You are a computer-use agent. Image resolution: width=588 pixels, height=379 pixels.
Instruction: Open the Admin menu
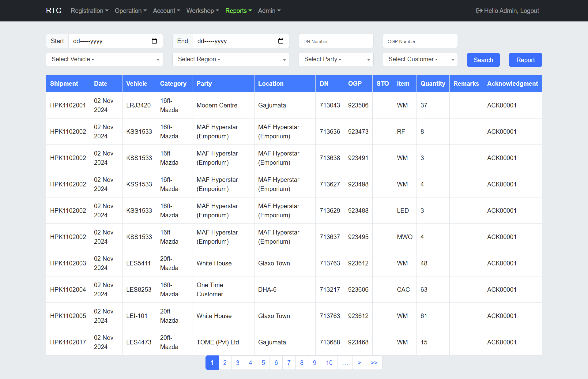(269, 11)
